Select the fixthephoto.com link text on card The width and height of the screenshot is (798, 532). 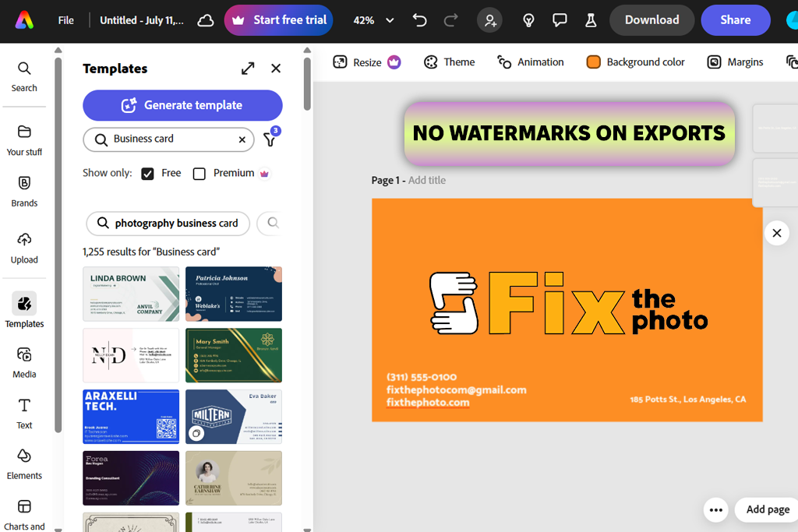coord(428,402)
